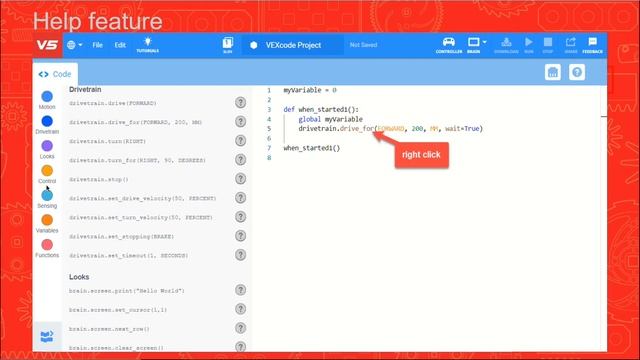Screen dimensions: 640x360
Task: Open the Edit menu
Action: coord(120,45)
